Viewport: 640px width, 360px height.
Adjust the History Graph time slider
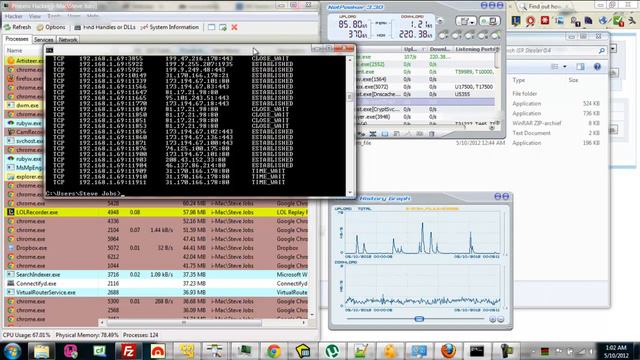pos(419,319)
